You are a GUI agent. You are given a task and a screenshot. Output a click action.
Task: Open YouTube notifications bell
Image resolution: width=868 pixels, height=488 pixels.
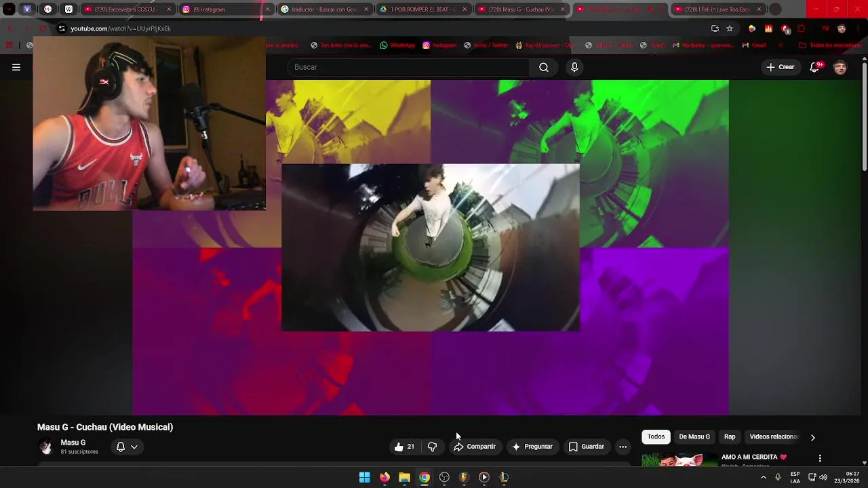[x=815, y=67]
